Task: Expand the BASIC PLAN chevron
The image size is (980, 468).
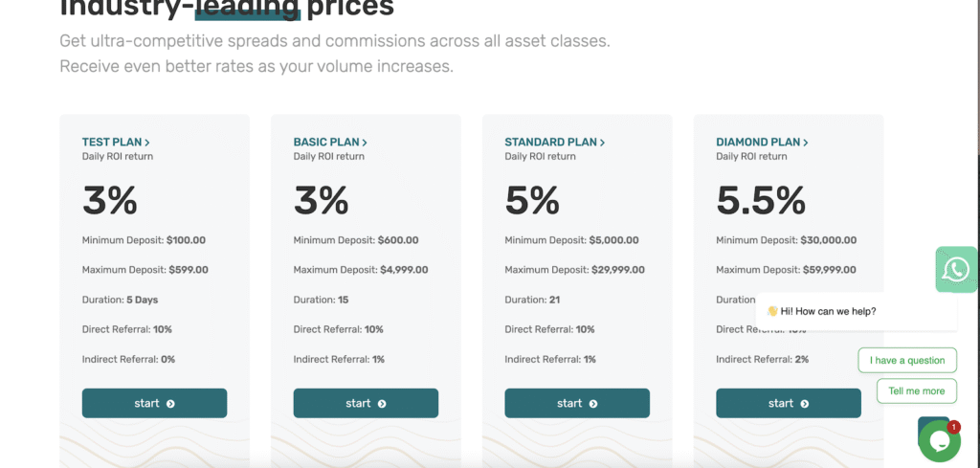Action: coord(365,143)
